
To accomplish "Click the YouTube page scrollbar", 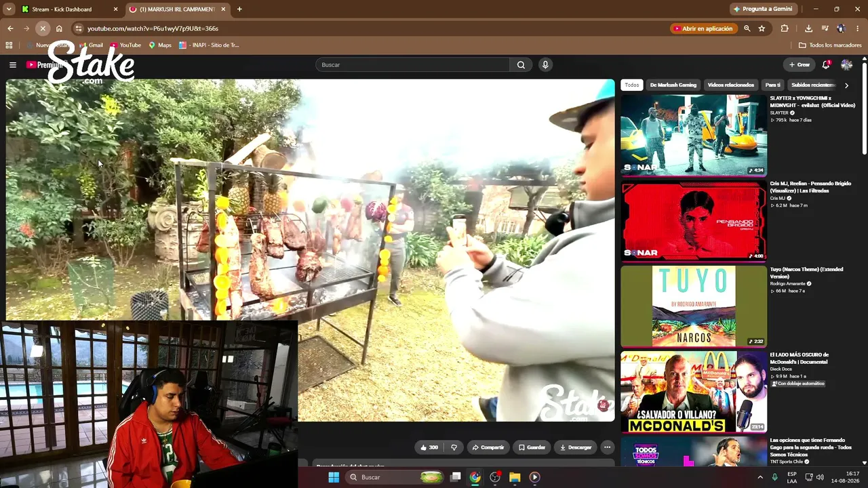I will 865,108.
